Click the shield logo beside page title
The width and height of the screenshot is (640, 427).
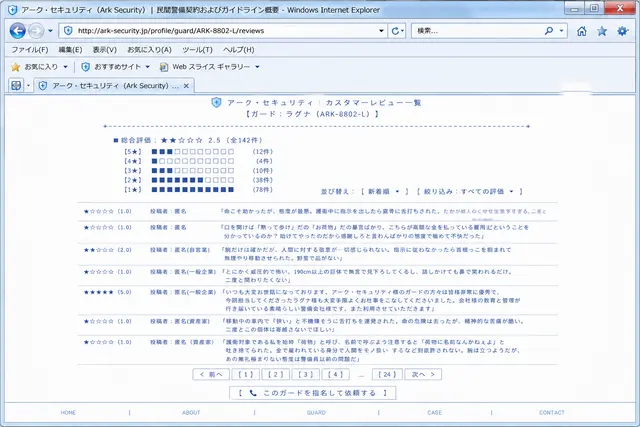coord(216,102)
